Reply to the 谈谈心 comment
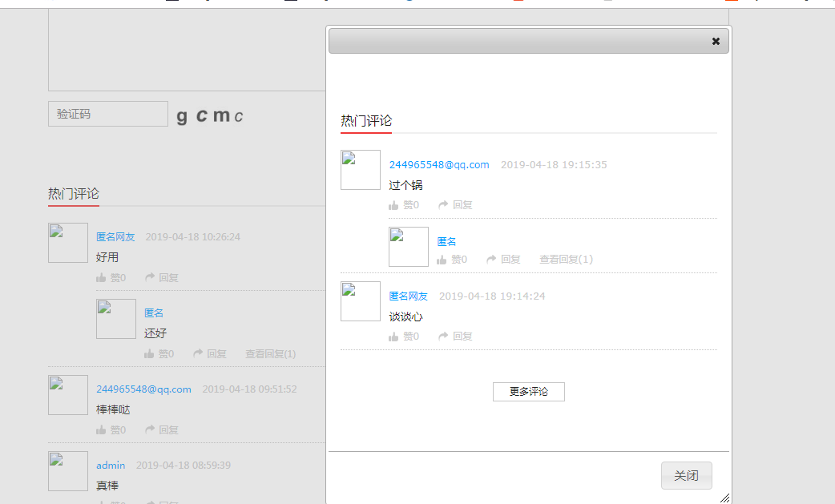 click(x=455, y=337)
